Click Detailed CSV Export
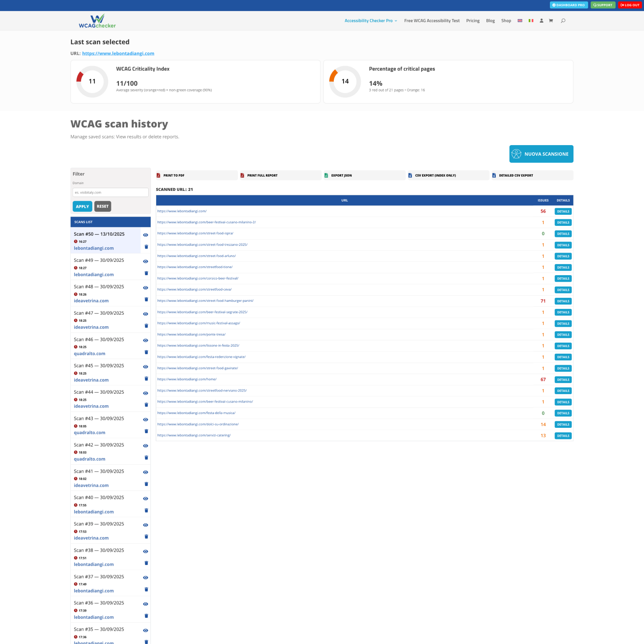The width and height of the screenshot is (644, 644). (532, 175)
